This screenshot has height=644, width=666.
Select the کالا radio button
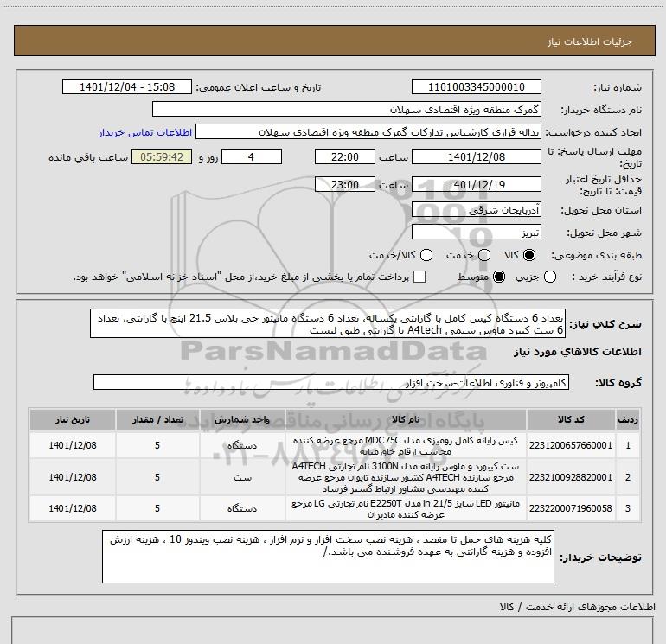click(x=529, y=255)
